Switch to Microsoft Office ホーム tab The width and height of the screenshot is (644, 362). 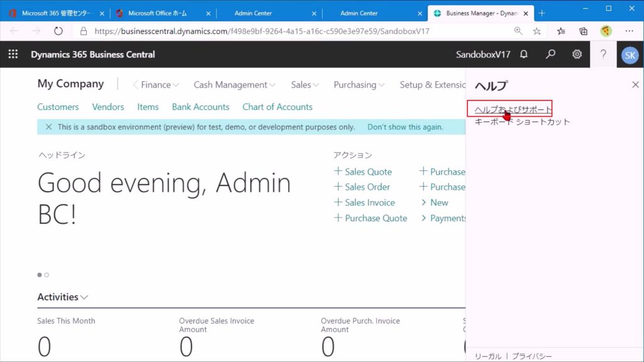pyautogui.click(x=157, y=13)
